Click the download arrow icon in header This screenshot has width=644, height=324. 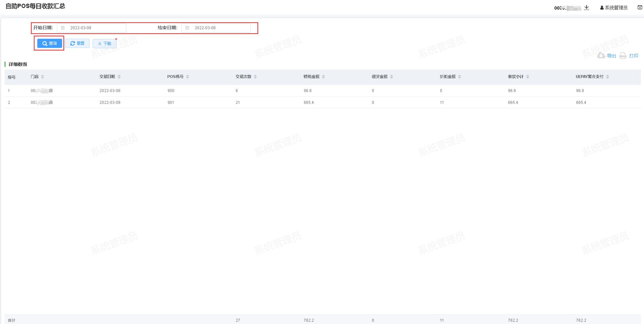(587, 7)
